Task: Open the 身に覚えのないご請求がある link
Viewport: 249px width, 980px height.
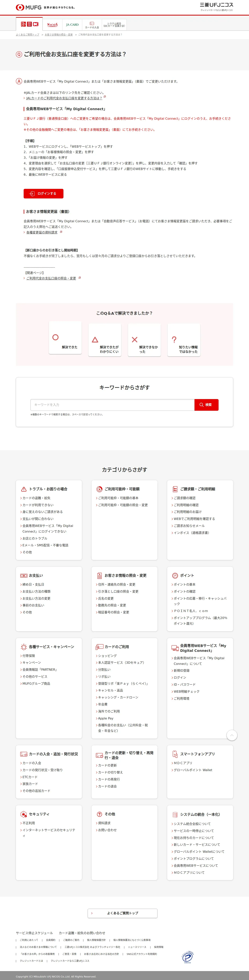Action: 42,512
